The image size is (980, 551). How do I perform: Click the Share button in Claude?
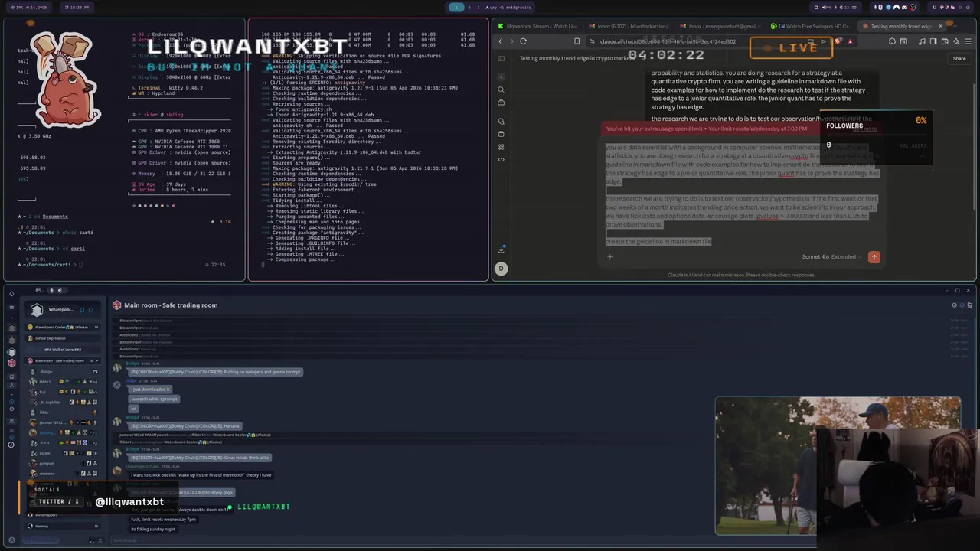click(x=959, y=59)
